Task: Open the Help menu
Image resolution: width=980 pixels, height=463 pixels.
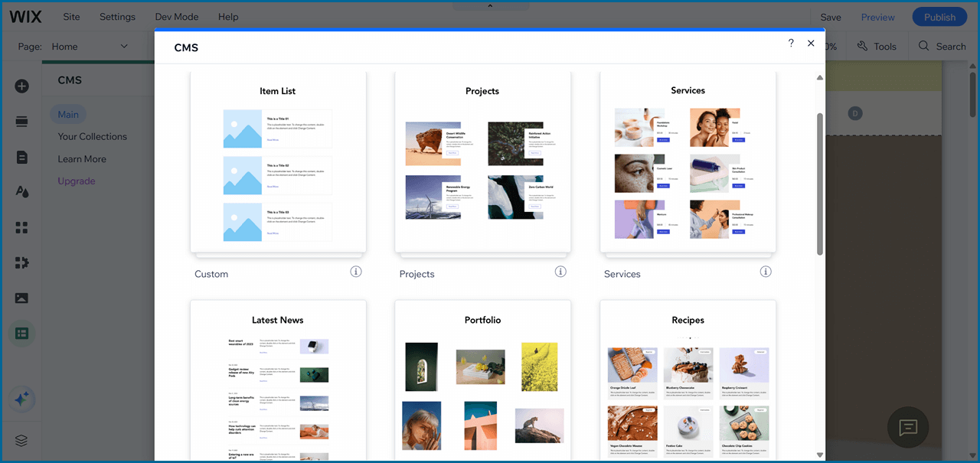Action: coord(227,17)
